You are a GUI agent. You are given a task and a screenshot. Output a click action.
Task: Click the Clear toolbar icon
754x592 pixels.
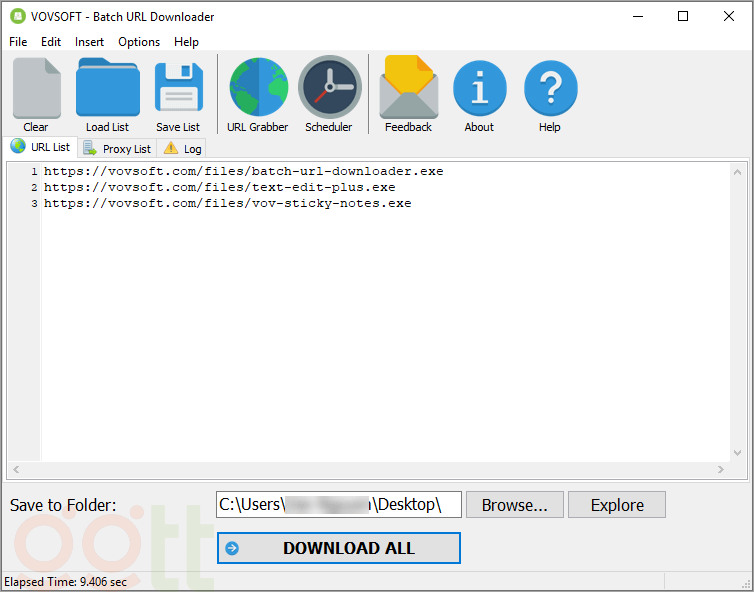36,90
